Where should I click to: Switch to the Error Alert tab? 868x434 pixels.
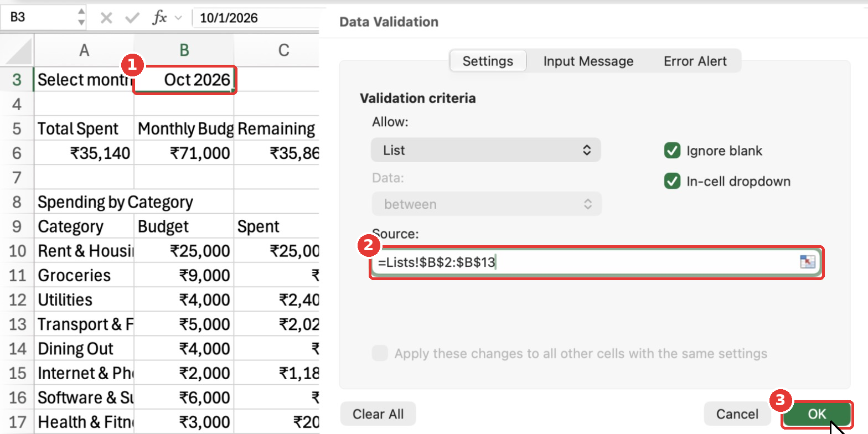[x=695, y=61]
